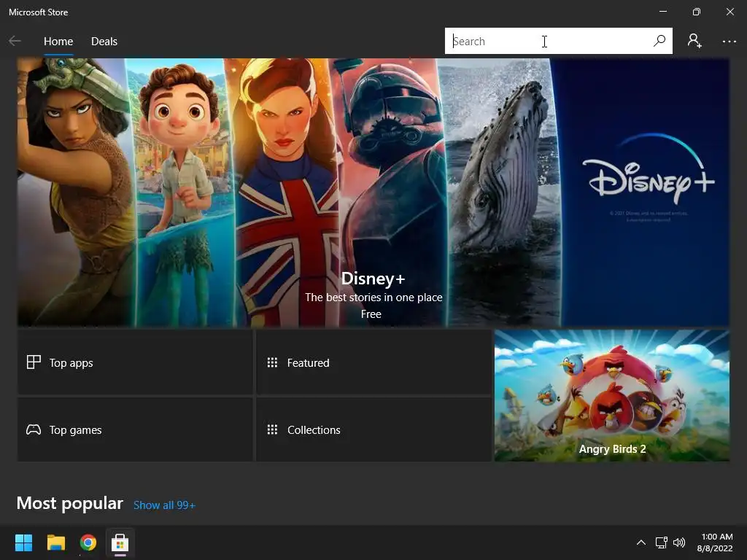Open the Top games tile
Image resolution: width=747 pixels, height=560 pixels.
(x=135, y=429)
